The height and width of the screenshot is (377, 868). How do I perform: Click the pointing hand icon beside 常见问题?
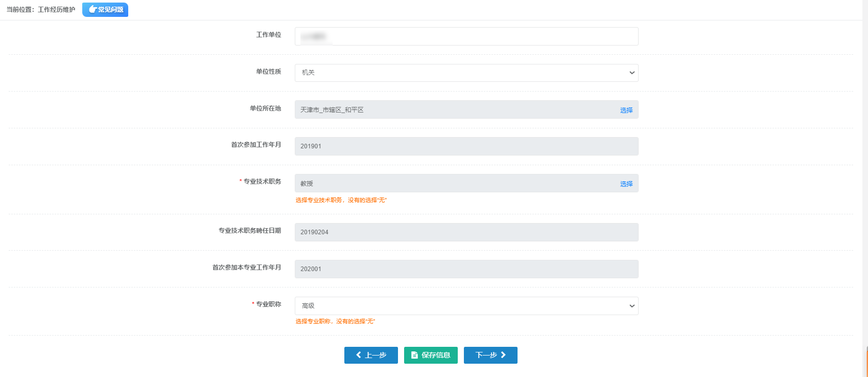[92, 10]
